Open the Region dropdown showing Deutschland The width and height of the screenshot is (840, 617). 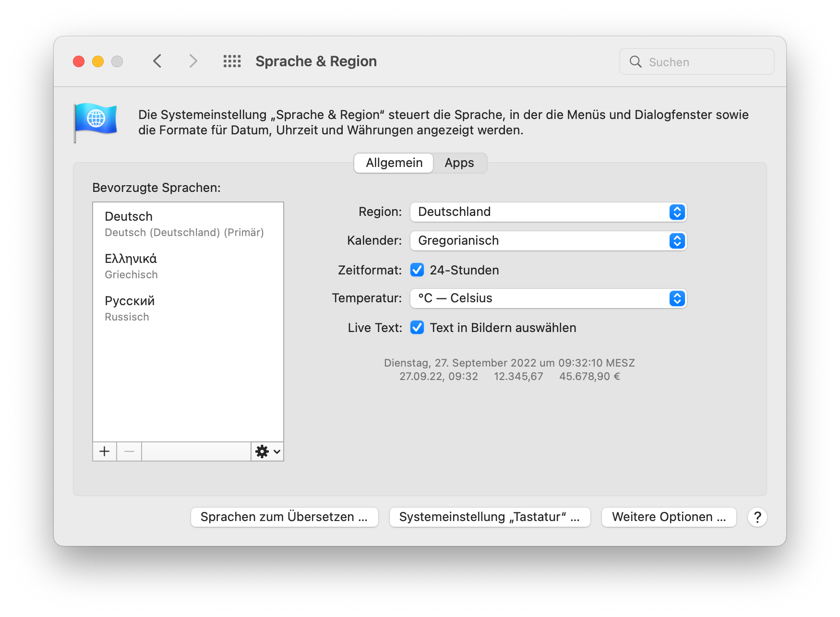[548, 212]
